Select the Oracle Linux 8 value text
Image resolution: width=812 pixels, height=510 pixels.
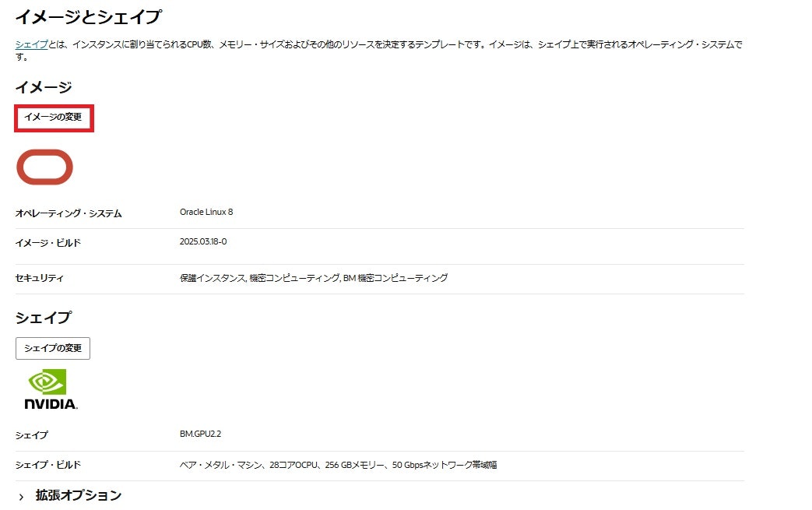point(206,212)
